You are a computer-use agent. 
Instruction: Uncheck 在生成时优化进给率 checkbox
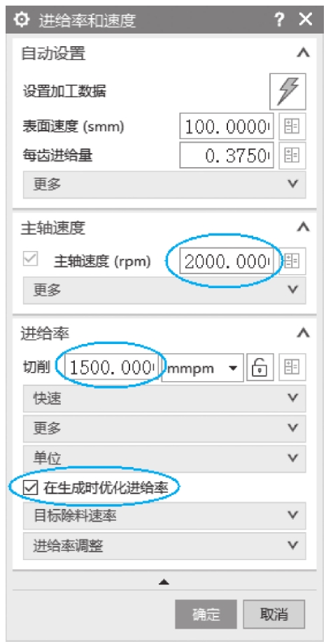31,488
